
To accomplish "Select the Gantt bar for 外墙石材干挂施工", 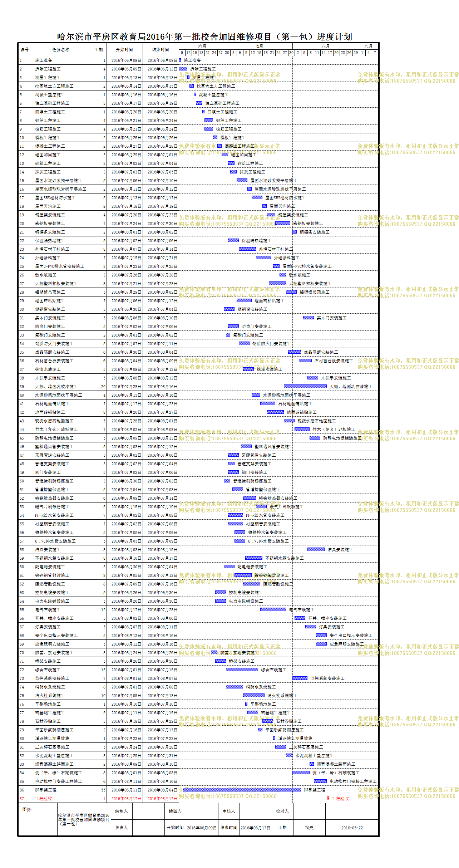I will coord(247,249).
